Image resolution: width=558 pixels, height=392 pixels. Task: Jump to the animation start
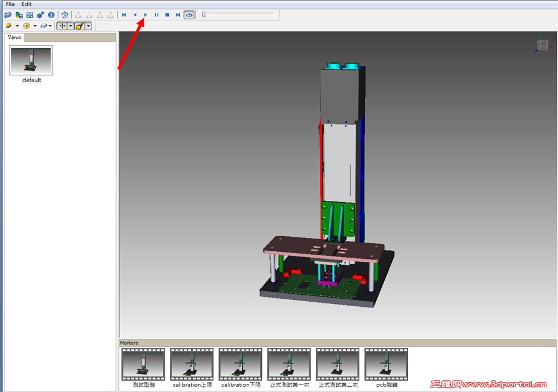(x=124, y=15)
